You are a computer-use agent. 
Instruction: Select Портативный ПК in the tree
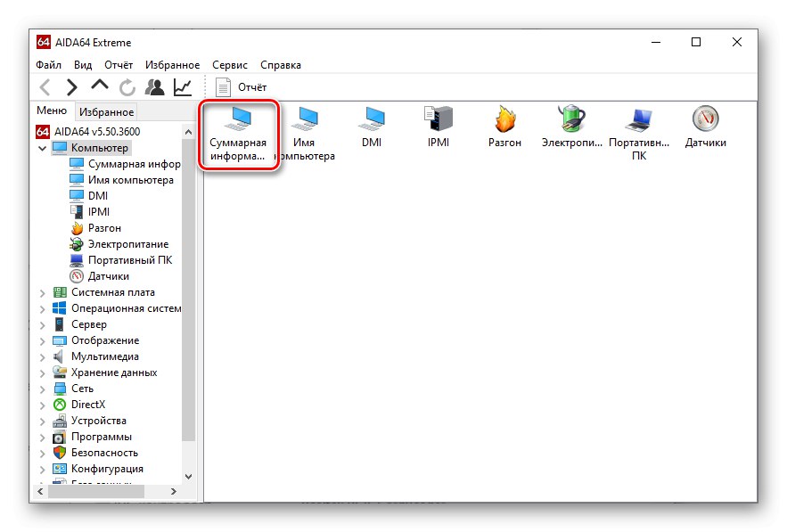tap(130, 260)
